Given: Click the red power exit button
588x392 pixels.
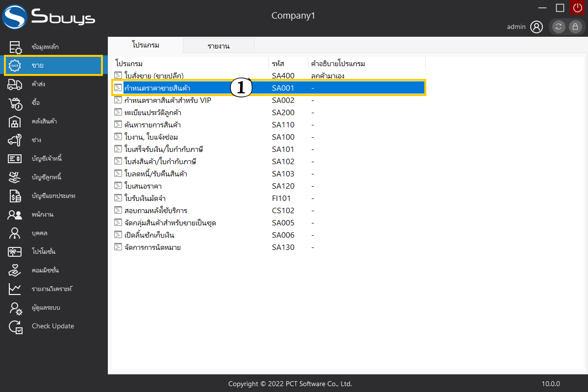Looking at the screenshot, I should click(577, 7).
